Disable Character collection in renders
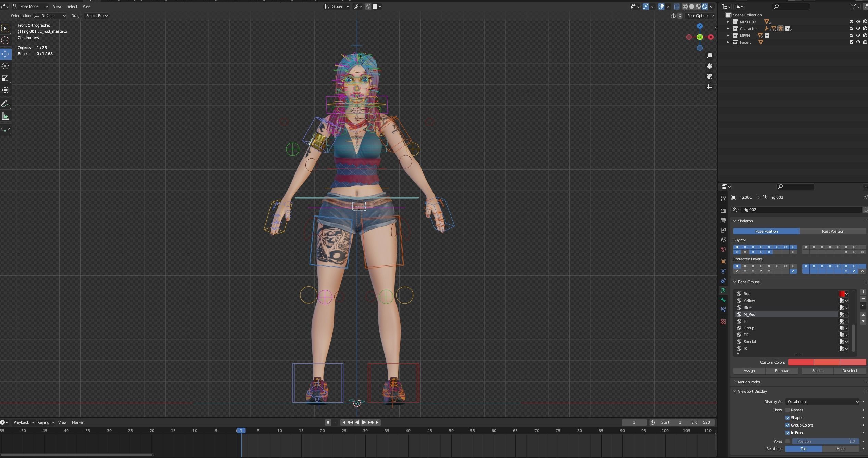This screenshot has width=868, height=458. click(x=865, y=28)
